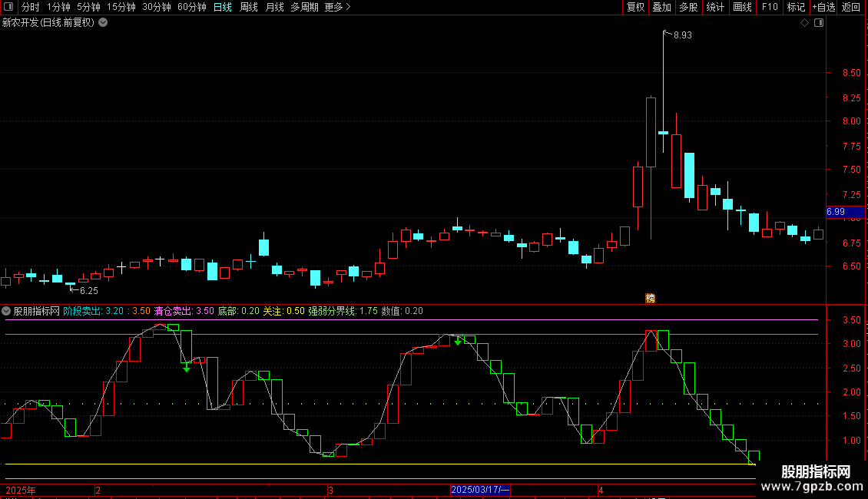Click the 数值: 0.20 indicator value
The image size is (868, 499).
(403, 311)
